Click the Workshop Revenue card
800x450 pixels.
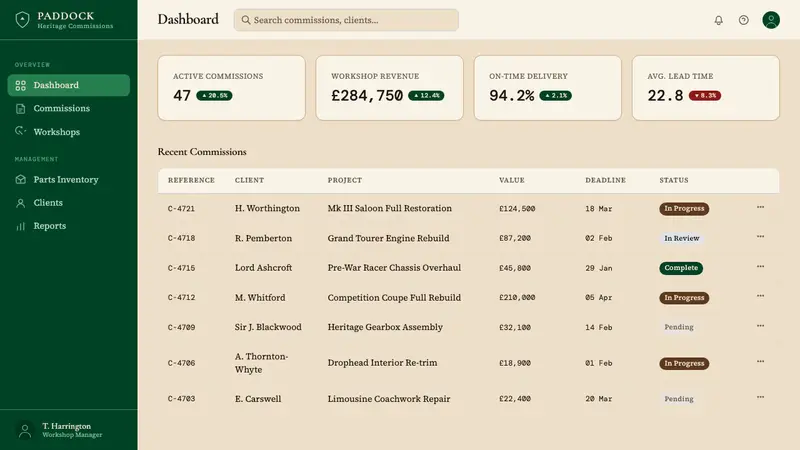point(390,88)
